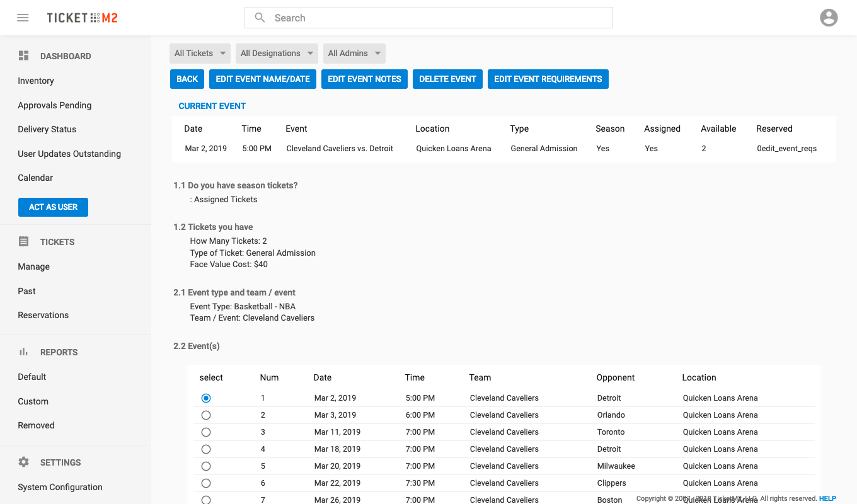Click into the Search input field
This screenshot has width=857, height=504.
pyautogui.click(x=435, y=18)
